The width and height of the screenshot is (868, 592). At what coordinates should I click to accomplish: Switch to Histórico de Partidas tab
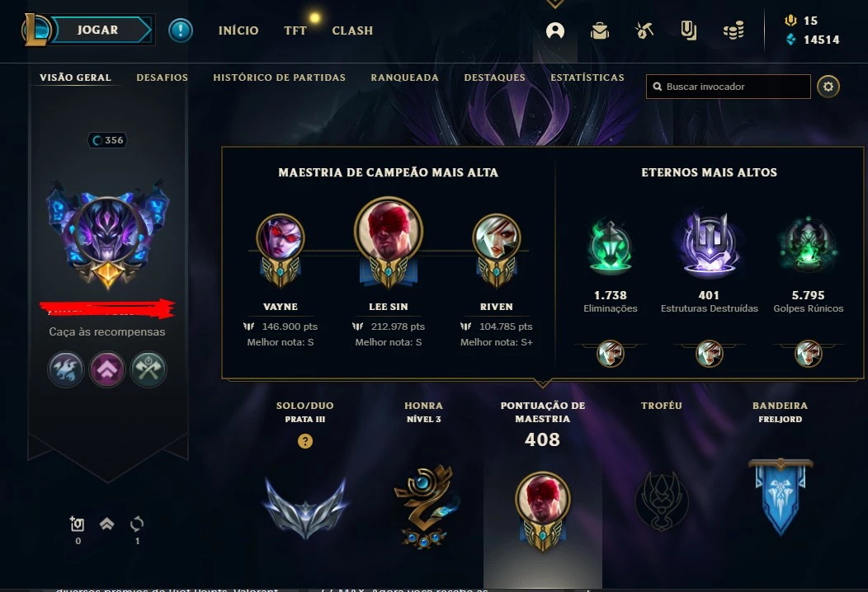tap(280, 78)
